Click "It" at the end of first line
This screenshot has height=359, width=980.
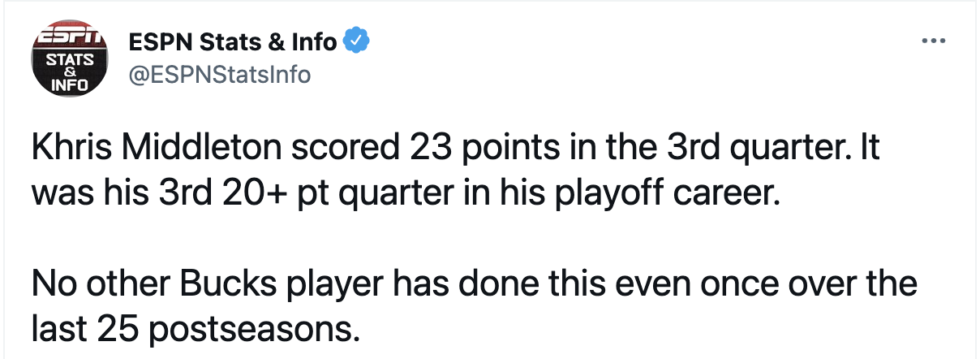tap(869, 152)
